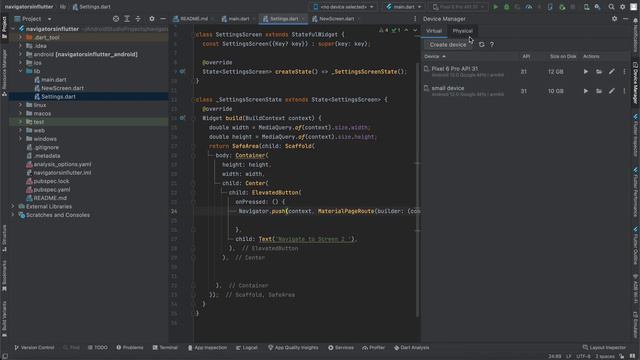Image resolution: width=640 pixels, height=360 pixels.
Task: Hide the Device Manager panel with minus icon
Action: (625, 19)
